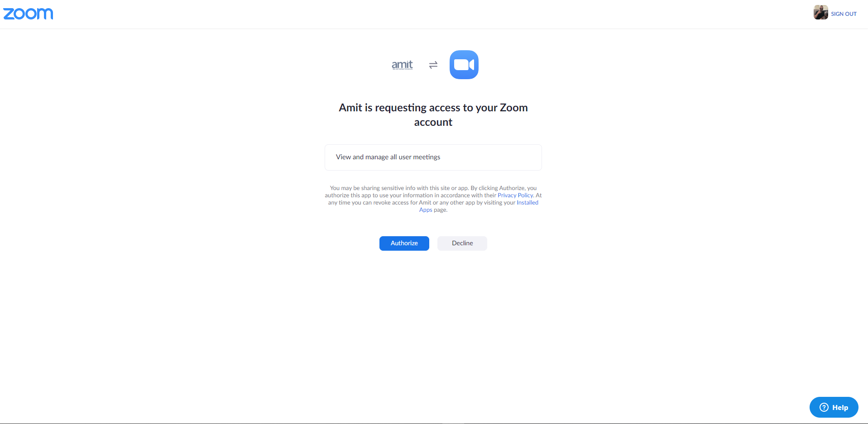Open the Help chat button
Image resolution: width=868 pixels, height=424 pixels.
tap(834, 407)
